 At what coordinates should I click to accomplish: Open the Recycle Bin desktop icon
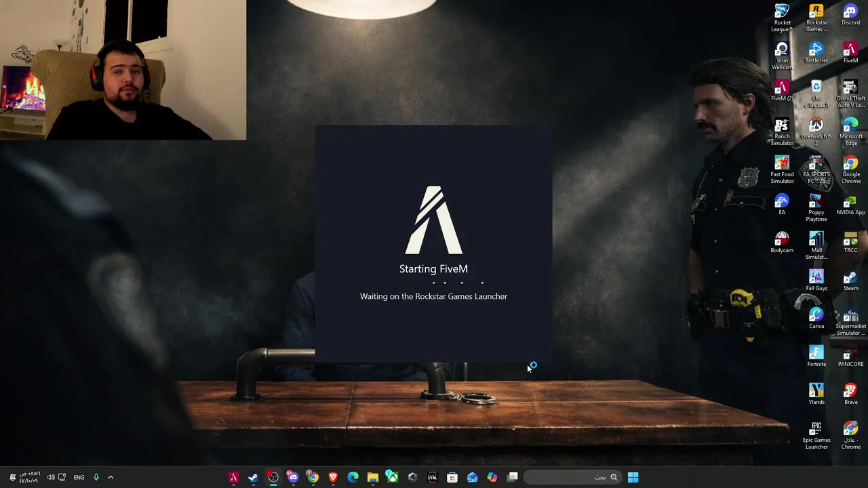click(x=816, y=94)
